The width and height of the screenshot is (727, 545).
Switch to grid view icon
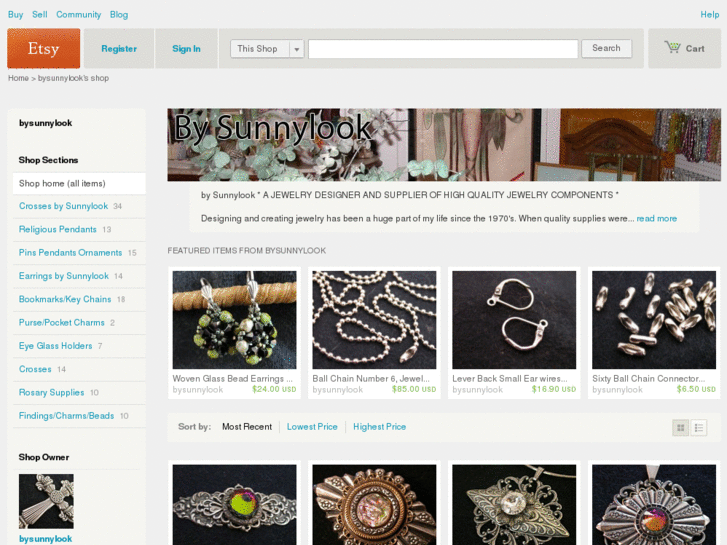point(681,428)
